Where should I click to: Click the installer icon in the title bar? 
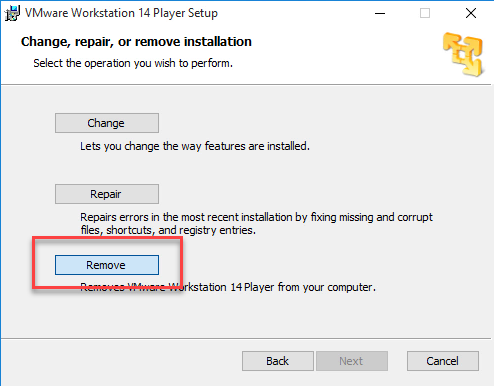pyautogui.click(x=12, y=13)
